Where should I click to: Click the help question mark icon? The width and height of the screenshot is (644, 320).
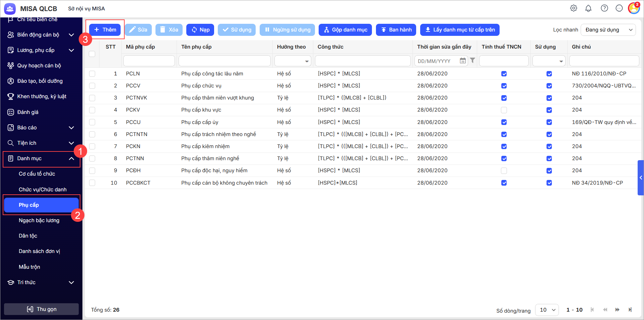[x=604, y=8]
